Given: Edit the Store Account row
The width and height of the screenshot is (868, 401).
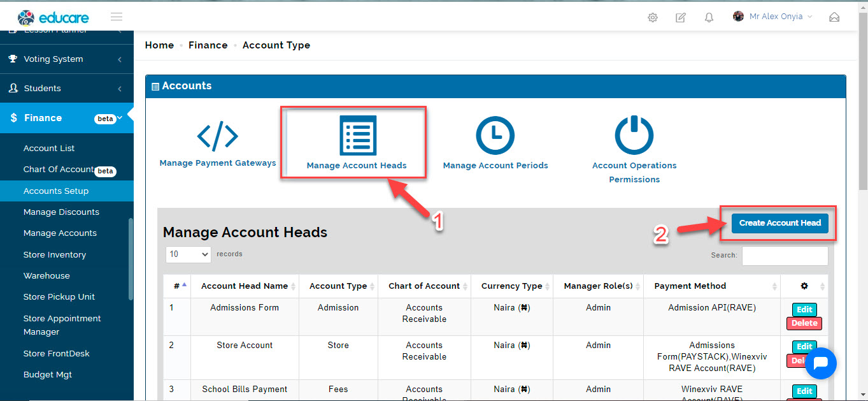Looking at the screenshot, I should tap(804, 346).
